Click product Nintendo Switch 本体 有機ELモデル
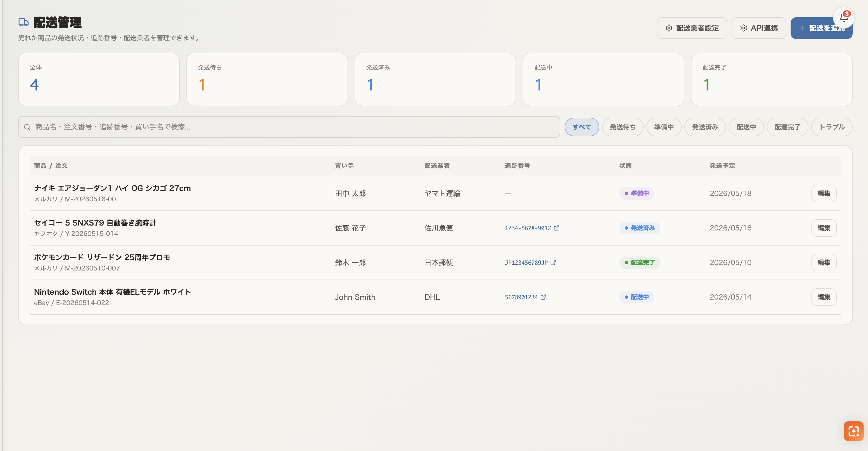 pyautogui.click(x=112, y=292)
